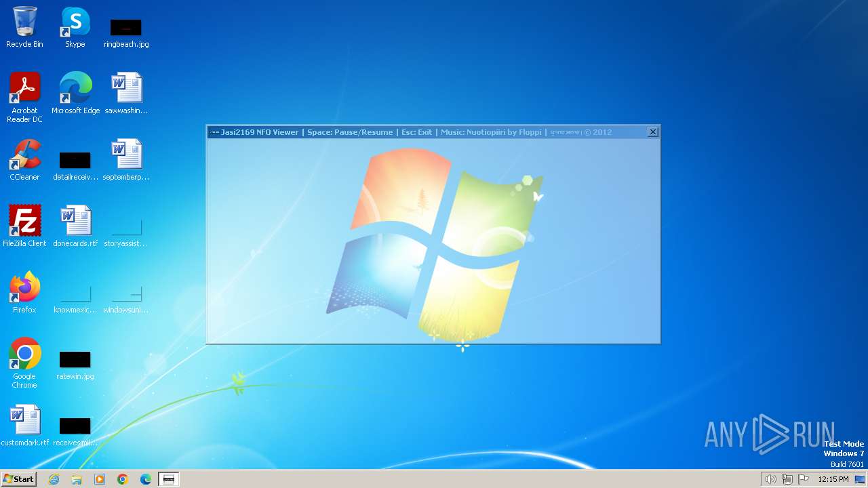Select the Skype desktop shortcut
This screenshot has width=868, height=488.
click(x=75, y=27)
